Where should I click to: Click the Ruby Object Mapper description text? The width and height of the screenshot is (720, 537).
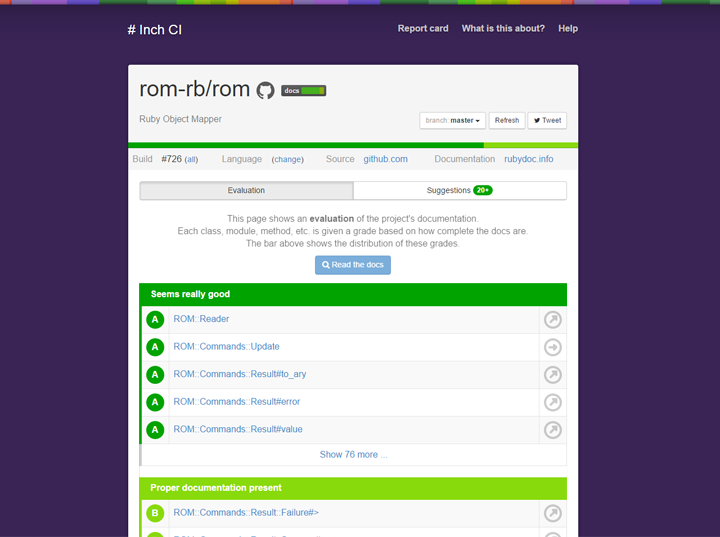[180, 119]
